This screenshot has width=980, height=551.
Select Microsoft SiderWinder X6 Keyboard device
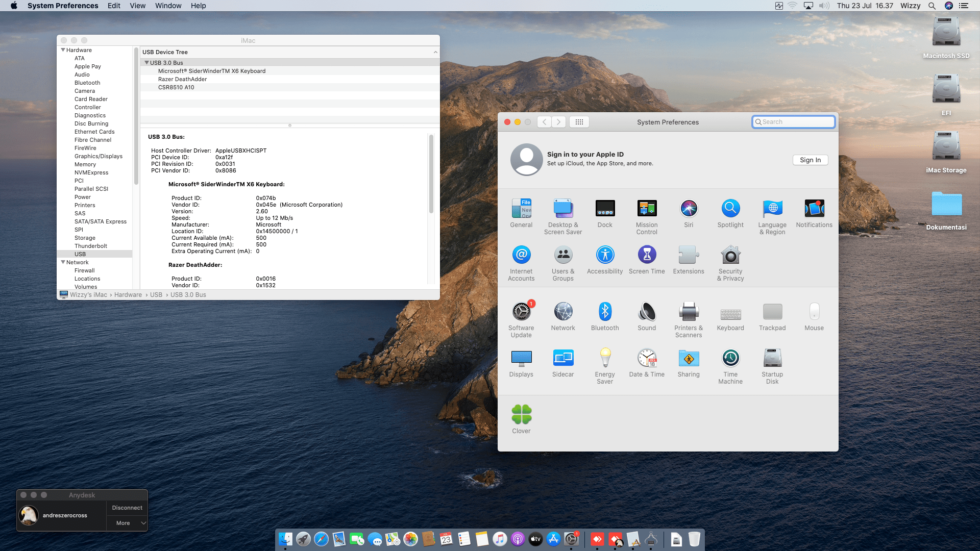tap(289, 71)
